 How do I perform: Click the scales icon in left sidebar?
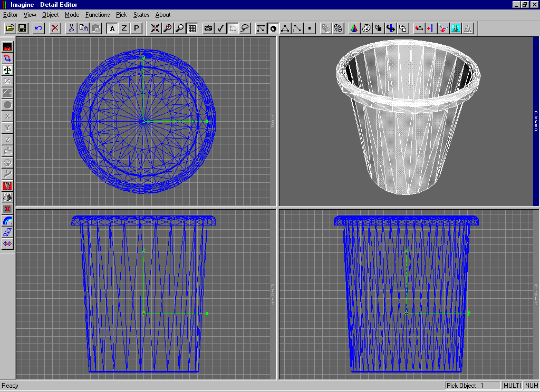[x=7, y=70]
